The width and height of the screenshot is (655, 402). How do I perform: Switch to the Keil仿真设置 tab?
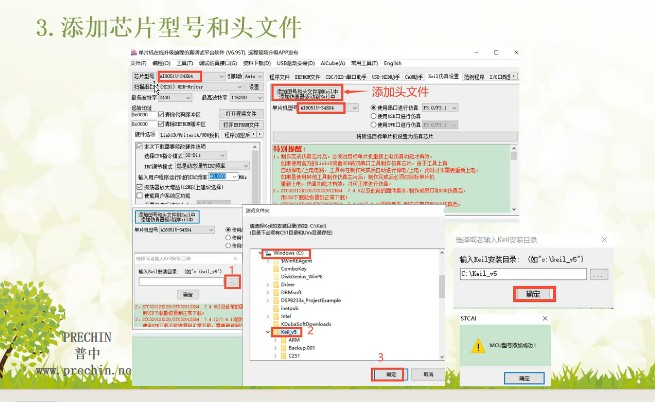tap(443, 76)
